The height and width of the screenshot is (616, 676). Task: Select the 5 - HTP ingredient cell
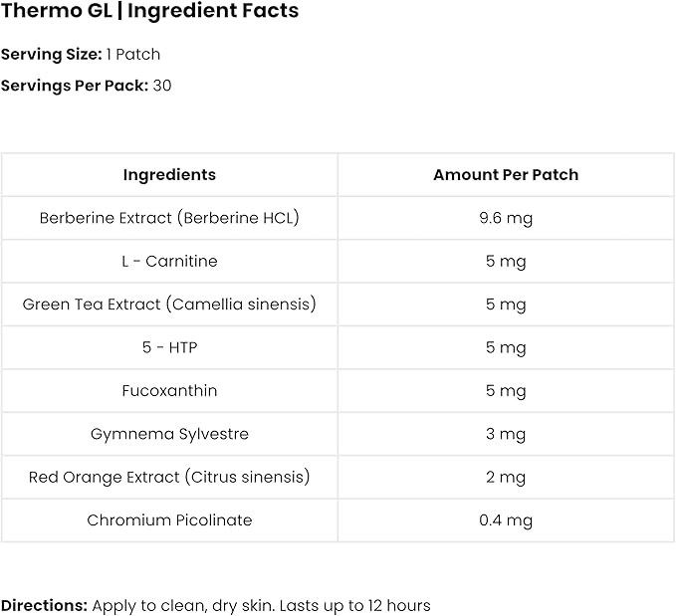(169, 347)
